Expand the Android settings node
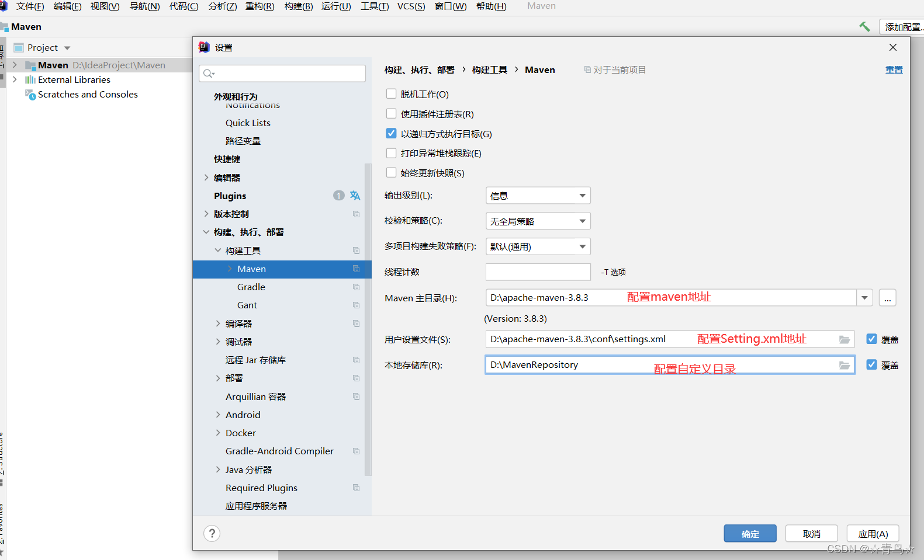This screenshot has width=924, height=560. tap(218, 415)
